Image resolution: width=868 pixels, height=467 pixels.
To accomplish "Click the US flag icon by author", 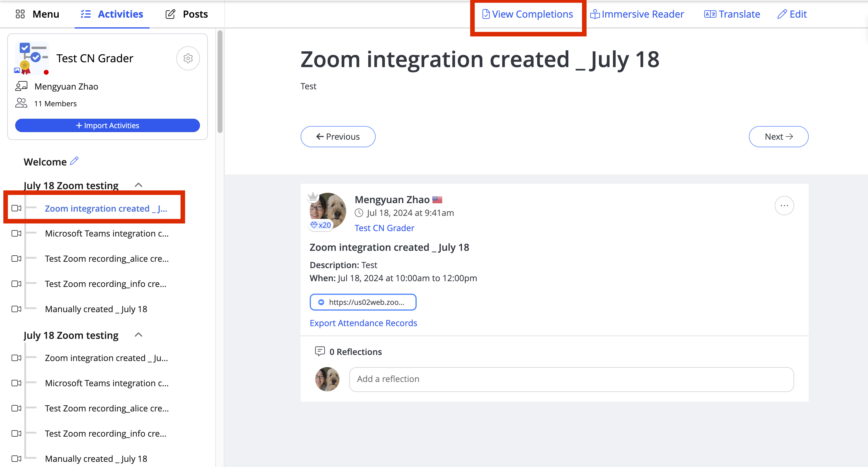I will (437, 200).
